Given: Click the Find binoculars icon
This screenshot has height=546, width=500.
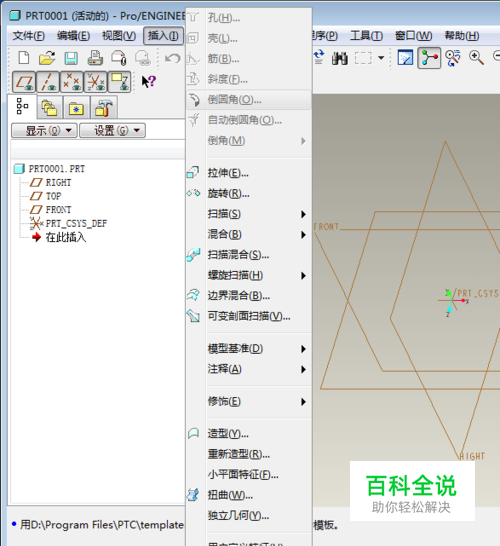Looking at the screenshot, I should coord(339,58).
